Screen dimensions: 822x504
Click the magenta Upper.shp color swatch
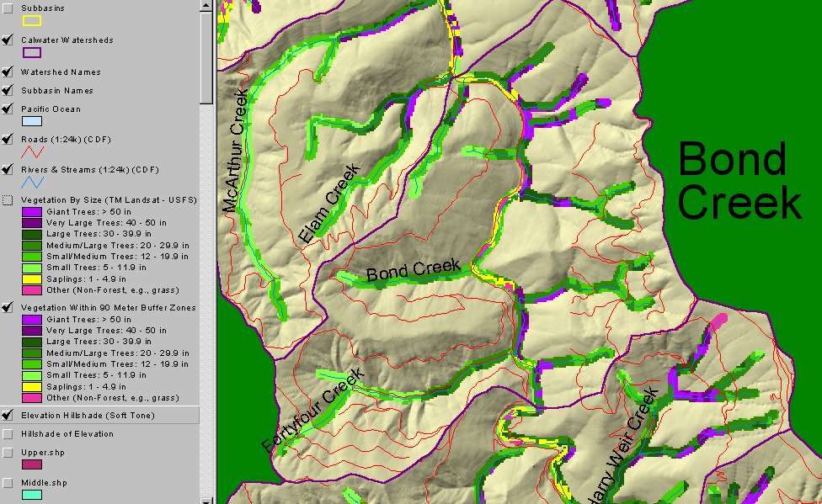click(x=31, y=464)
